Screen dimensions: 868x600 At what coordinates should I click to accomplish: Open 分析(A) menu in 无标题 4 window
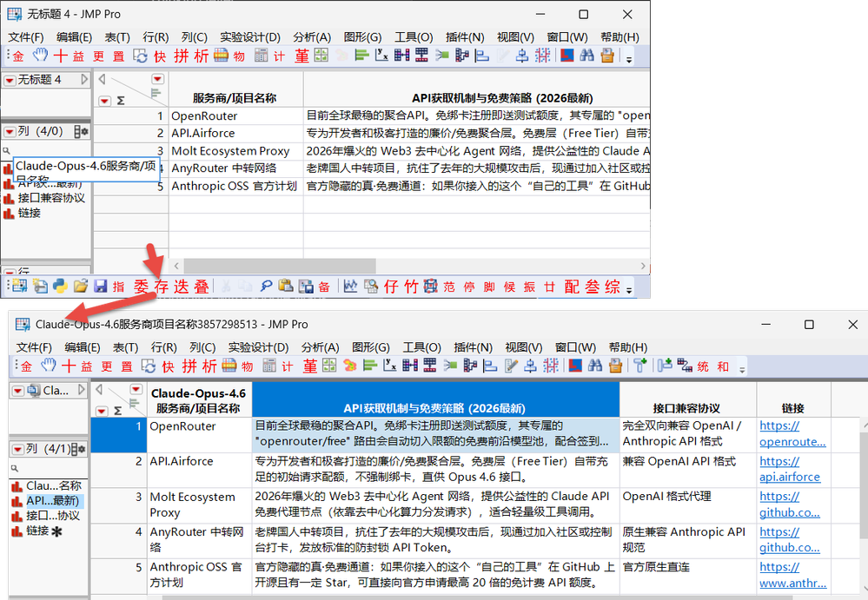click(x=312, y=37)
